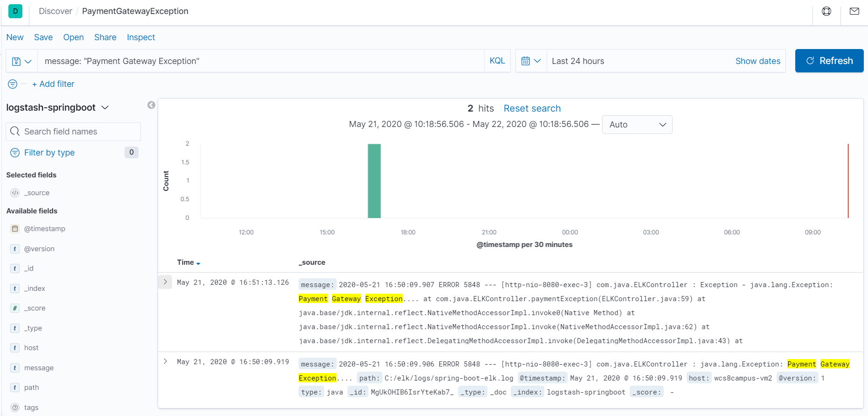
Task: Select the host field name
Action: pyautogui.click(x=31, y=348)
